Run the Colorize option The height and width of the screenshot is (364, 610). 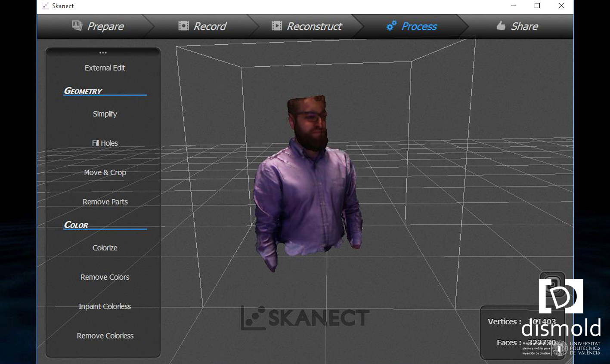pos(105,248)
